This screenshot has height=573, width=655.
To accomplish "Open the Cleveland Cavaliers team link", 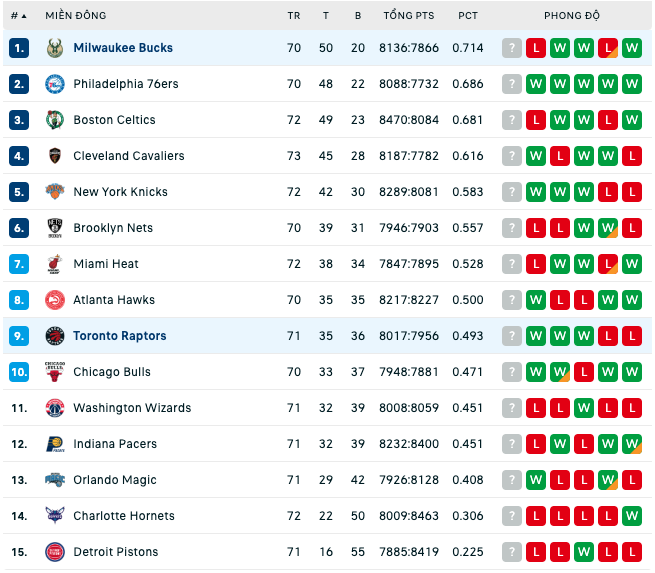I will point(129,156).
